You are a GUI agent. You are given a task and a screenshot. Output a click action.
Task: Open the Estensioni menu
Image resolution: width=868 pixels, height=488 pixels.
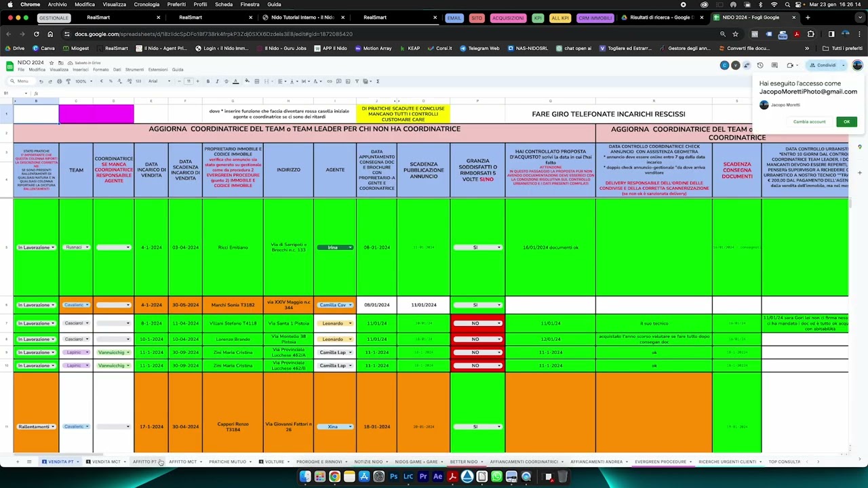tap(157, 70)
